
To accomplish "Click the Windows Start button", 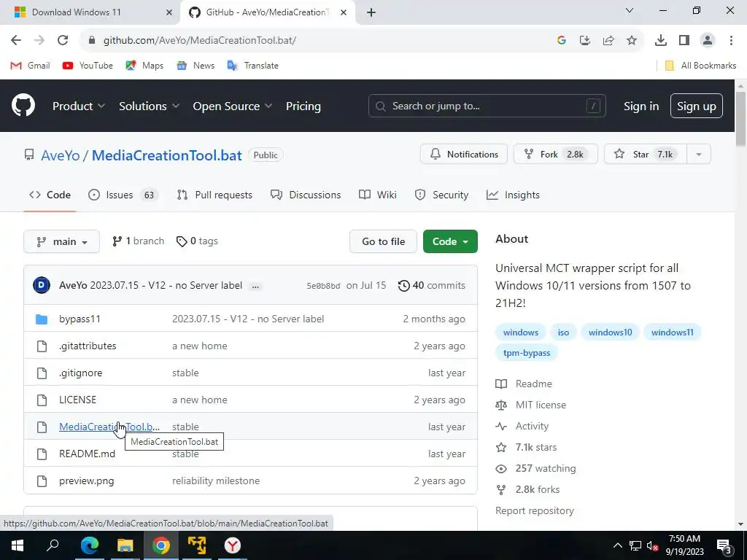I will click(x=18, y=545).
